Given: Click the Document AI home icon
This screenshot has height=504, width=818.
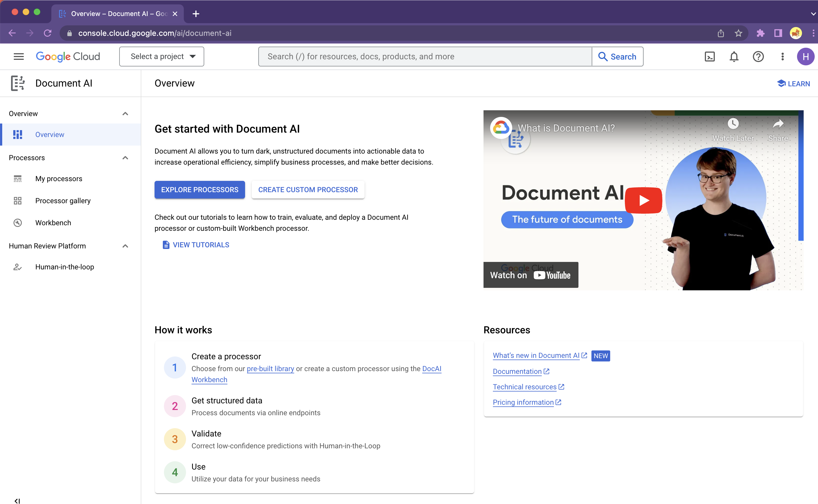Looking at the screenshot, I should (x=18, y=82).
